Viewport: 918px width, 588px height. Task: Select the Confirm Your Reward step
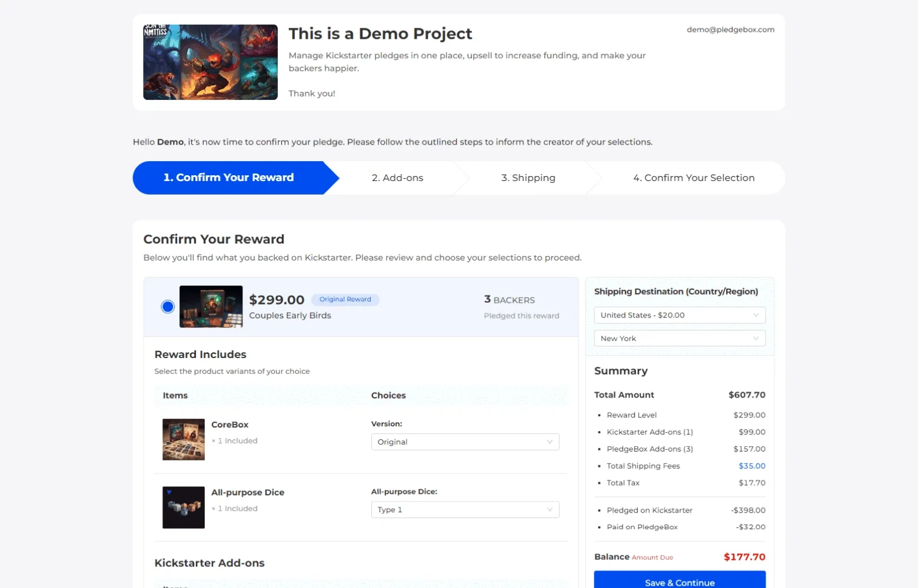pos(228,178)
